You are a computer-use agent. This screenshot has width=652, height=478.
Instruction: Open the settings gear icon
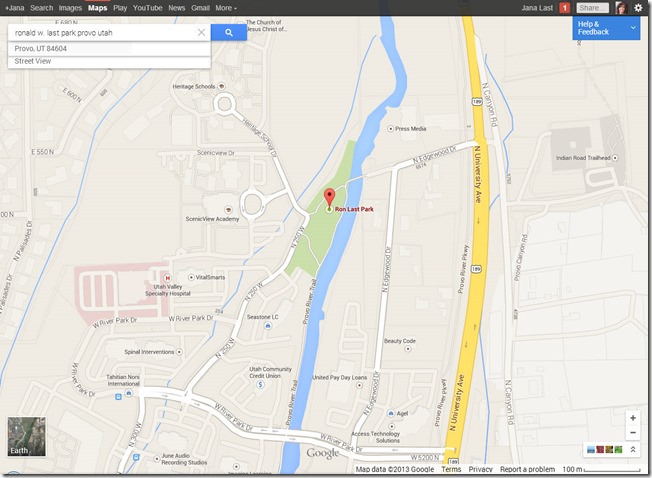[638, 7]
